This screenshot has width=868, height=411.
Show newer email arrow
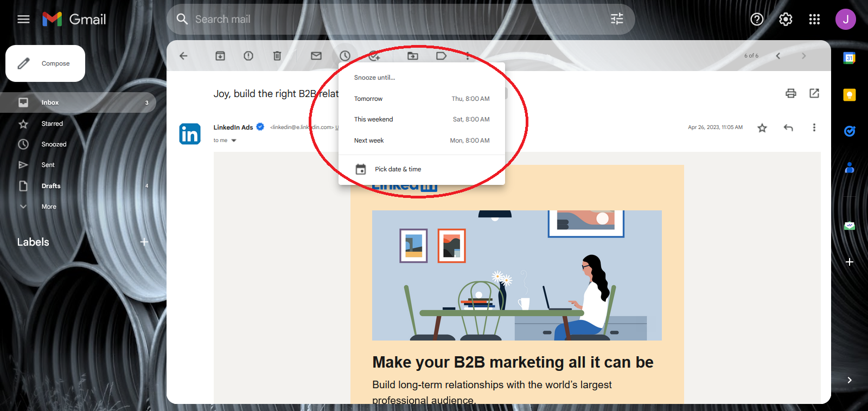click(x=778, y=56)
